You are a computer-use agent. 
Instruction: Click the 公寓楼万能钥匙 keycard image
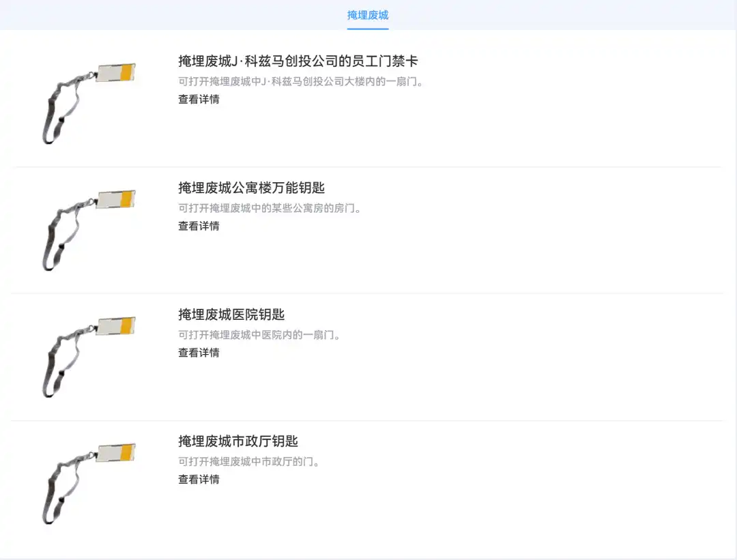(89, 229)
